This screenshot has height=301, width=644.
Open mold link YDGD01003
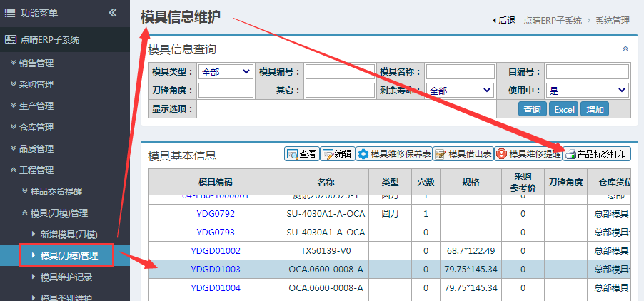[x=216, y=269]
